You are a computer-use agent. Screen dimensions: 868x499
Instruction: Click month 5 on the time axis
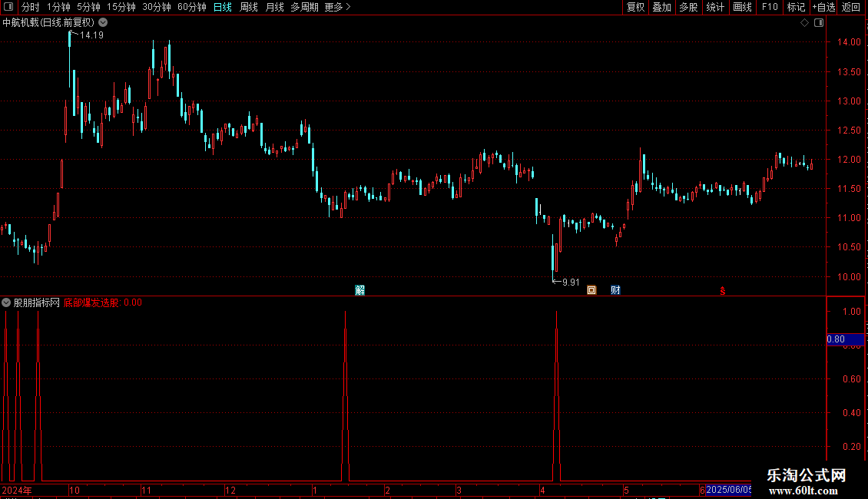tap(626, 490)
